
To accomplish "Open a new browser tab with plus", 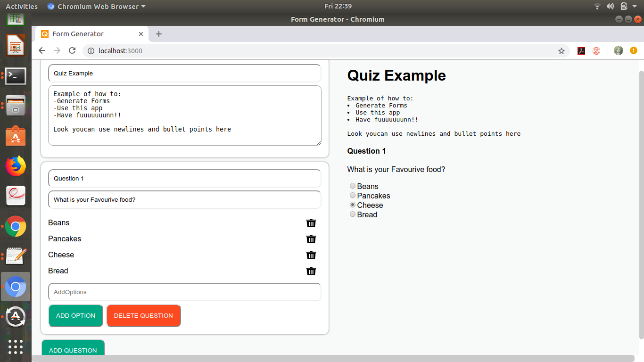I will click(158, 33).
